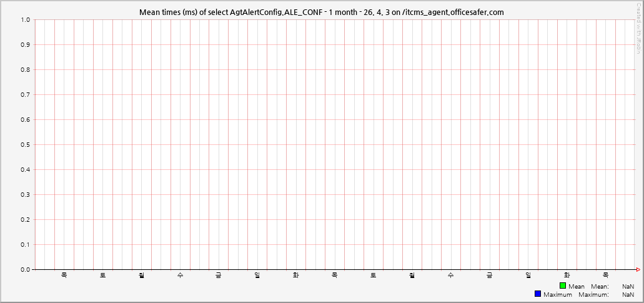Click the NaN value beside 'Mean:'
This screenshot has width=644, height=303.
tap(628, 286)
